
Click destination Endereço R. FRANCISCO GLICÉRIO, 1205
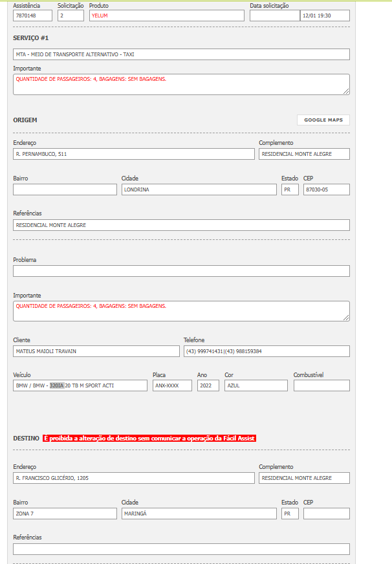tap(134, 478)
